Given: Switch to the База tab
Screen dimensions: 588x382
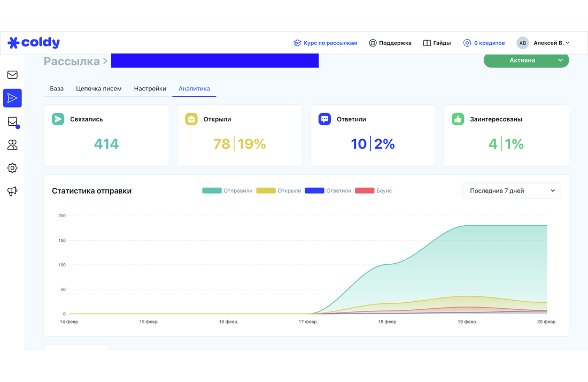Looking at the screenshot, I should [57, 89].
